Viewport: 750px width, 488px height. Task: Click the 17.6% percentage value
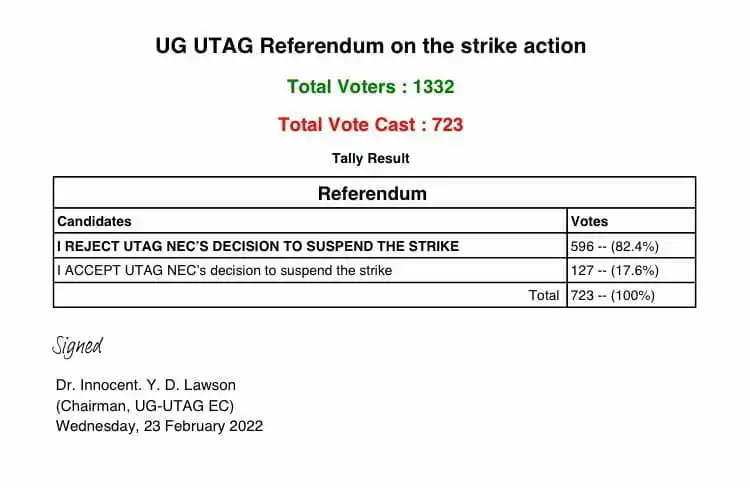click(636, 270)
